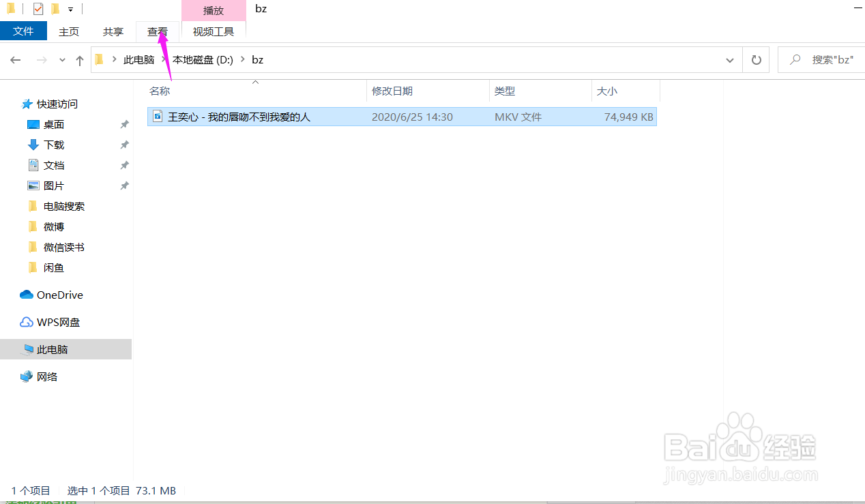Unpin 图片 from Quick Access
This screenshot has width=865, height=504.
click(x=125, y=186)
